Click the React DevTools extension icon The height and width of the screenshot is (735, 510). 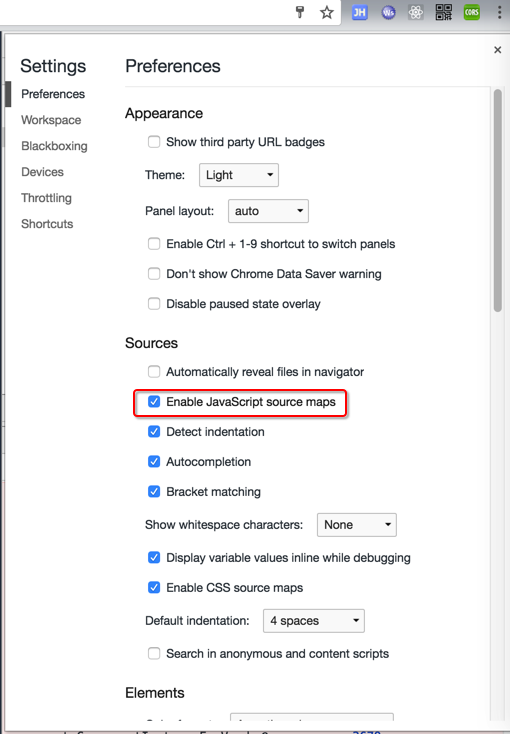pos(415,12)
